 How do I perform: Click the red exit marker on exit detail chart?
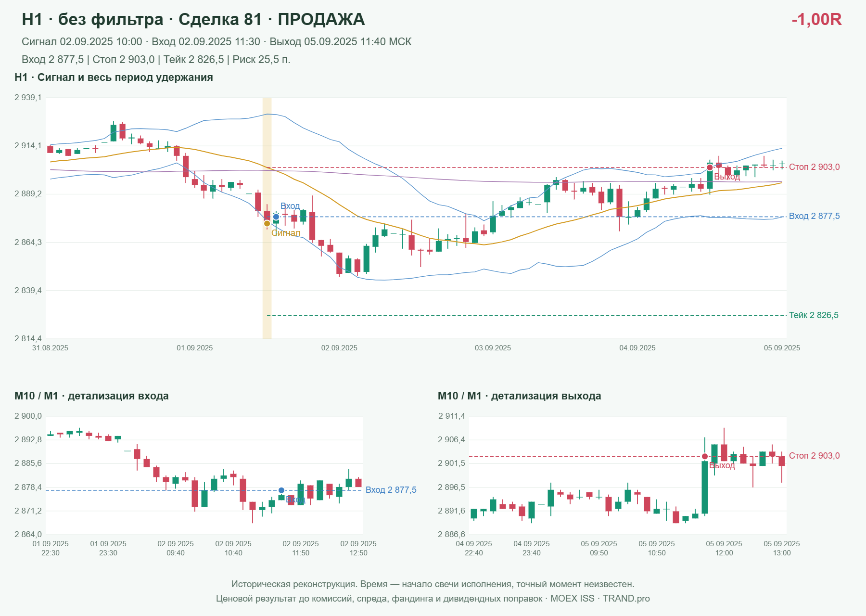(705, 456)
